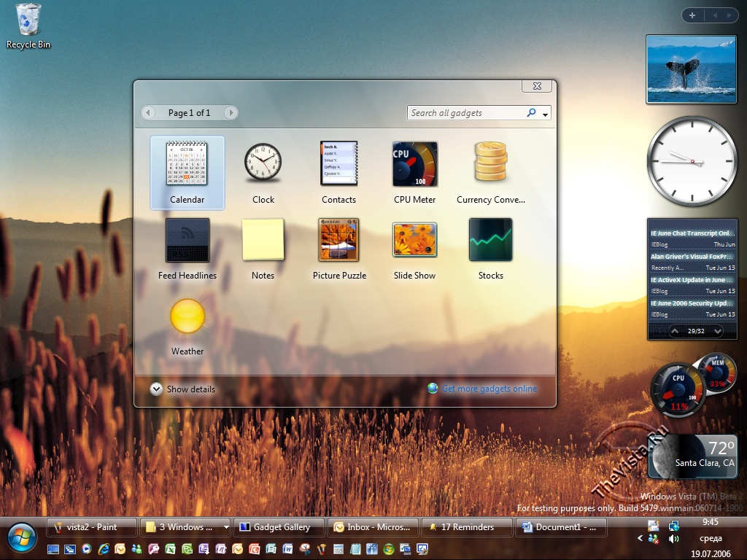This screenshot has width=747, height=560.
Task: Pick the Currency Converter gadget
Action: point(490,163)
